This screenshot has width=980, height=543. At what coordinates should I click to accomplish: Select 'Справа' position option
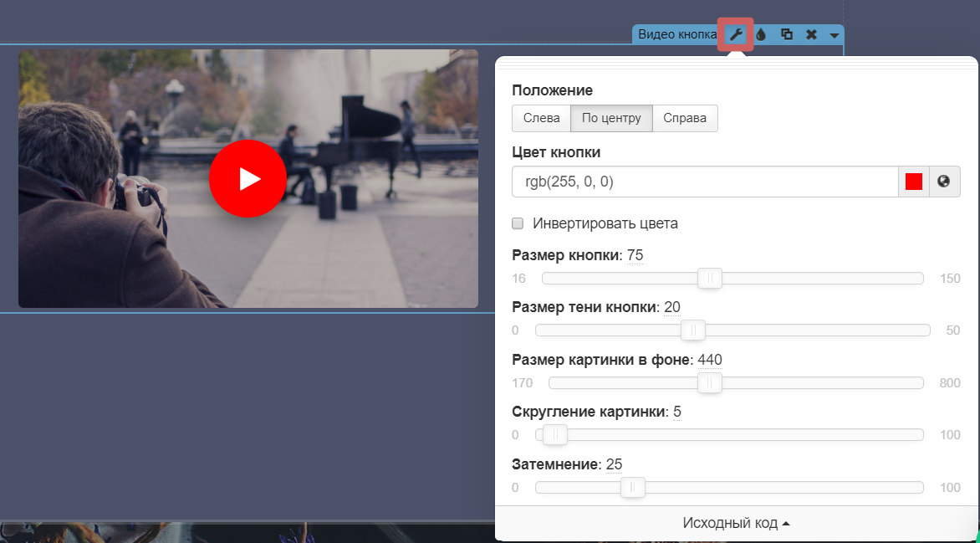[685, 118]
